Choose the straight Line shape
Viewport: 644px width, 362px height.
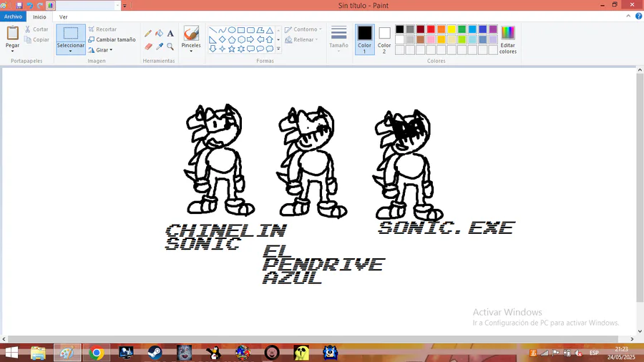213,30
